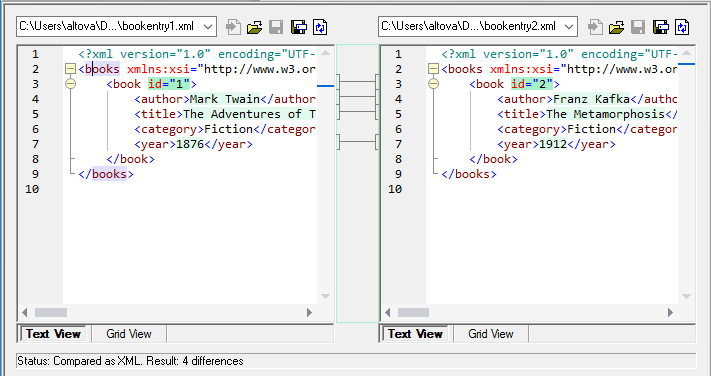This screenshot has width=711, height=376.
Task: Click line number 10 in the left pane
Action: (x=32, y=189)
